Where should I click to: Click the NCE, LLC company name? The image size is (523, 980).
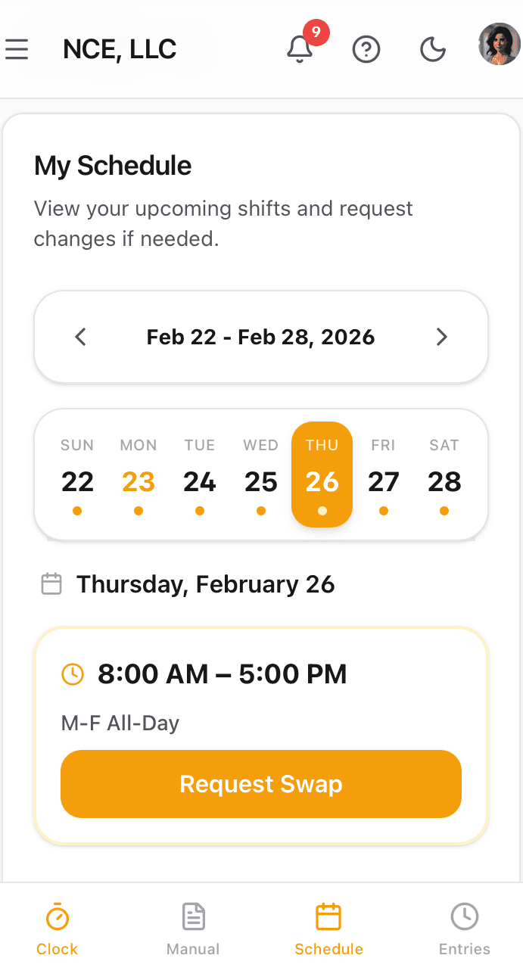click(x=119, y=48)
